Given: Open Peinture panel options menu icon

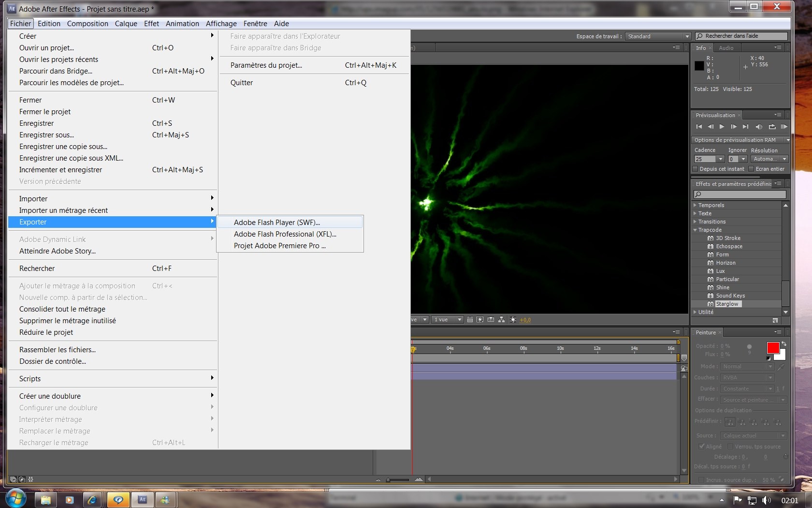Looking at the screenshot, I should coord(778,332).
